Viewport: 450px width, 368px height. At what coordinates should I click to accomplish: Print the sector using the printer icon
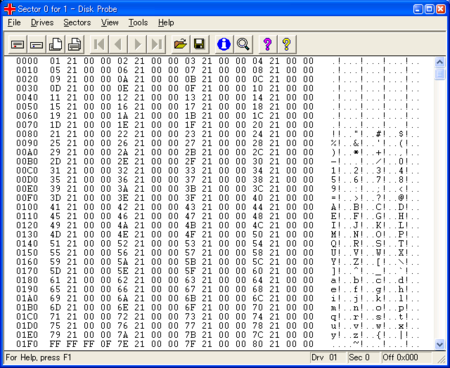click(x=74, y=44)
